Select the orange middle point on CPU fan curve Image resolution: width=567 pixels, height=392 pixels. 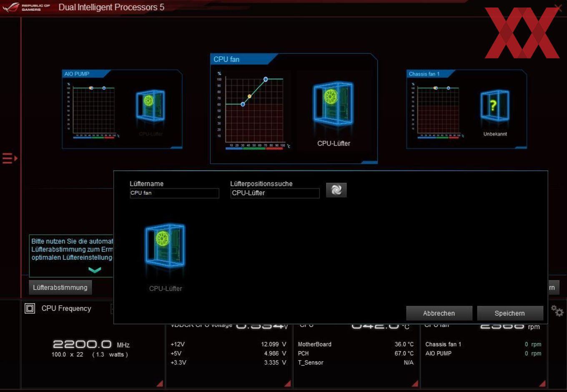click(250, 96)
